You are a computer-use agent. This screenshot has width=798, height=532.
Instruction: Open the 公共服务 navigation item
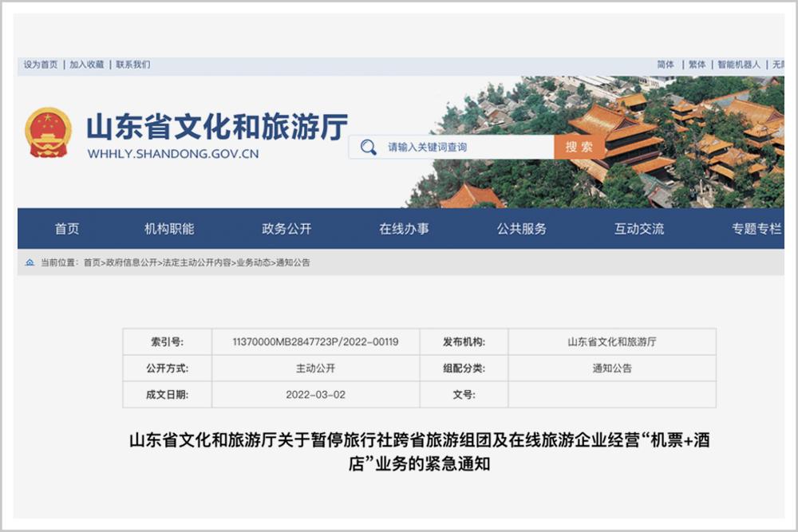point(522,229)
